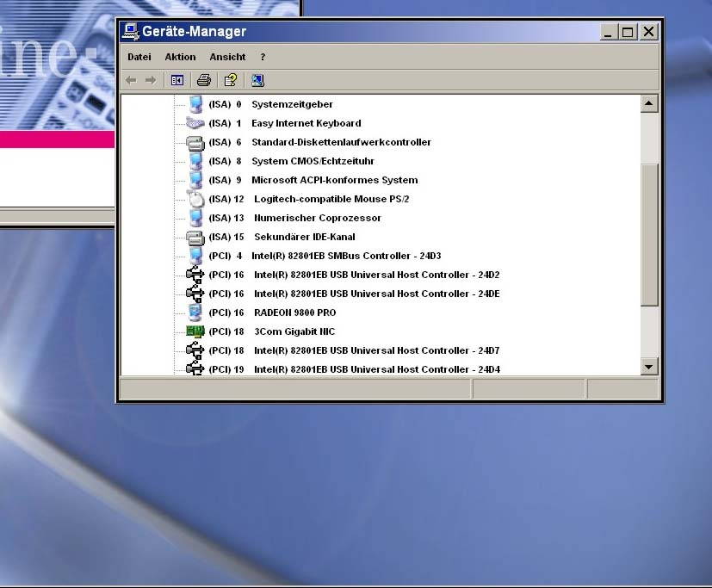The width and height of the screenshot is (712, 588).
Task: Open the Properties help toolbar icon
Action: pyautogui.click(x=231, y=80)
